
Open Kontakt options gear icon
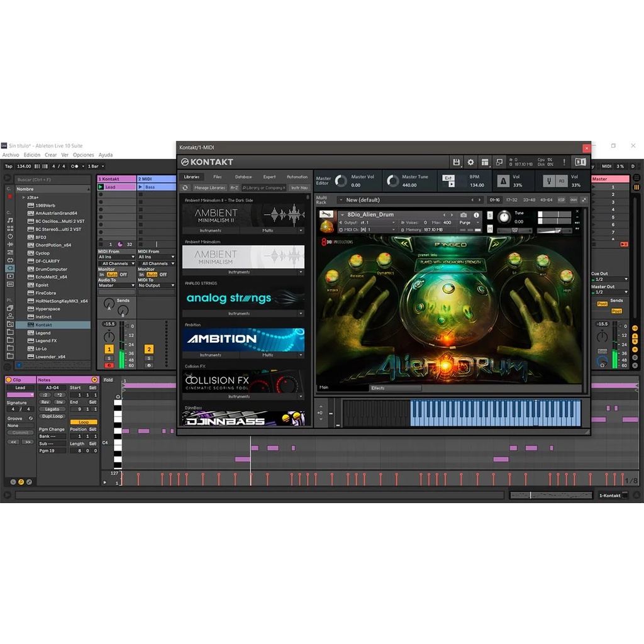point(470,162)
